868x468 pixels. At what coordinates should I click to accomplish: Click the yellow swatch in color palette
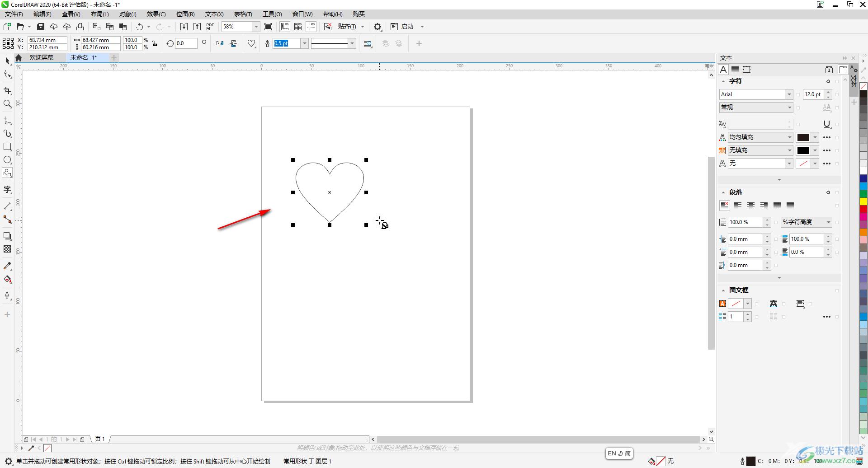coord(863,201)
